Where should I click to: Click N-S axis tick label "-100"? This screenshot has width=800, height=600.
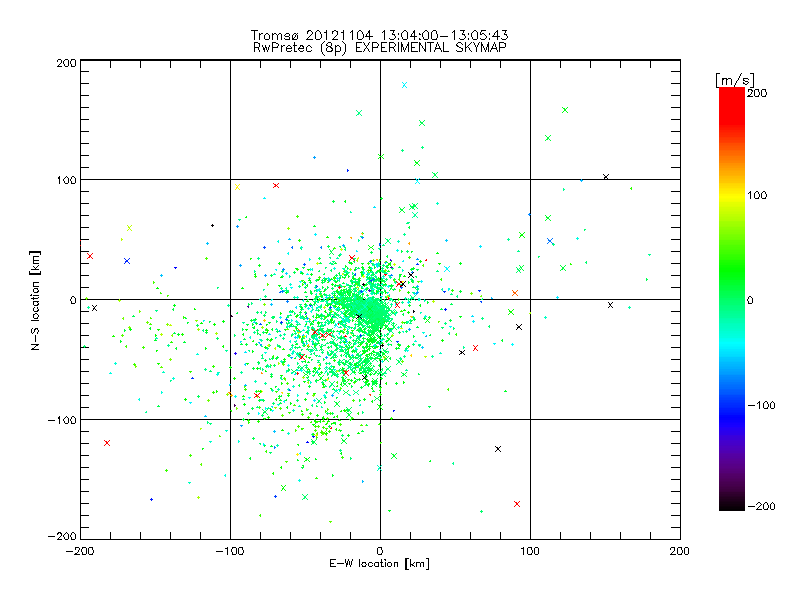[62, 420]
